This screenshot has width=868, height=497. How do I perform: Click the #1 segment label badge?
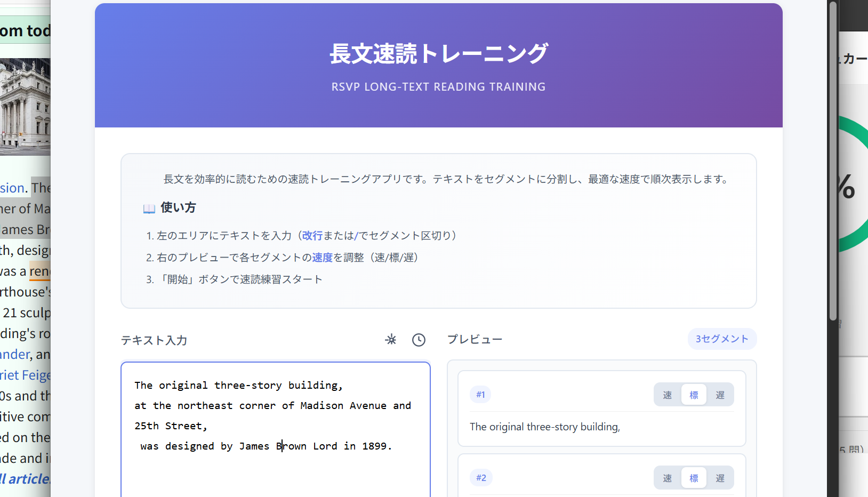[480, 395]
